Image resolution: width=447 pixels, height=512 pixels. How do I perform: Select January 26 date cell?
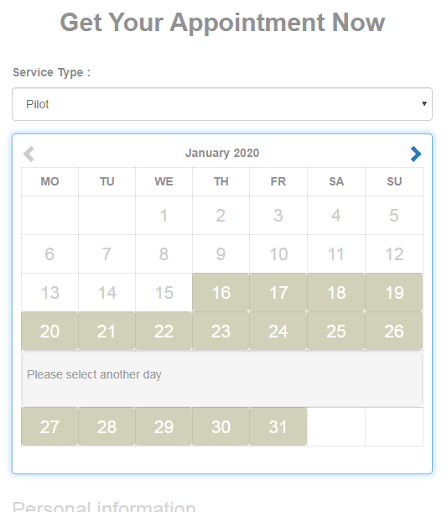394,331
